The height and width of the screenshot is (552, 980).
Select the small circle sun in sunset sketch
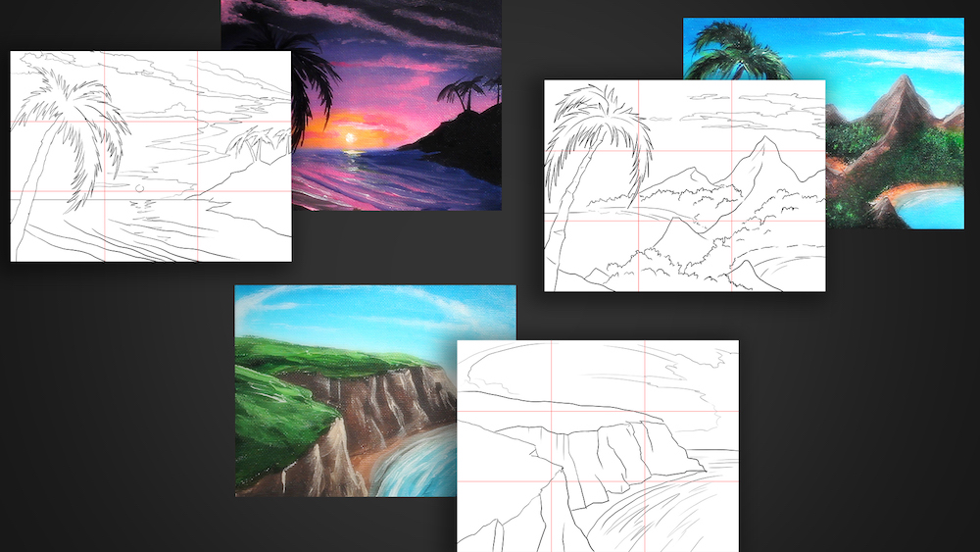click(140, 185)
